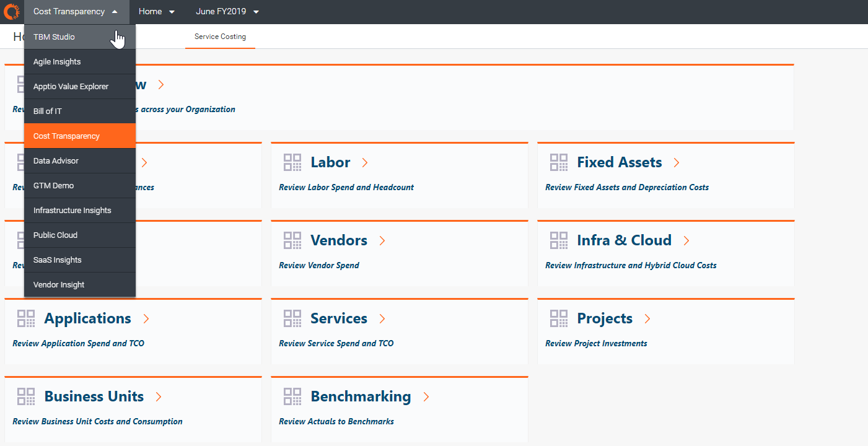Collapse the Cost Transparency dropdown
868x446 pixels.
76,12
